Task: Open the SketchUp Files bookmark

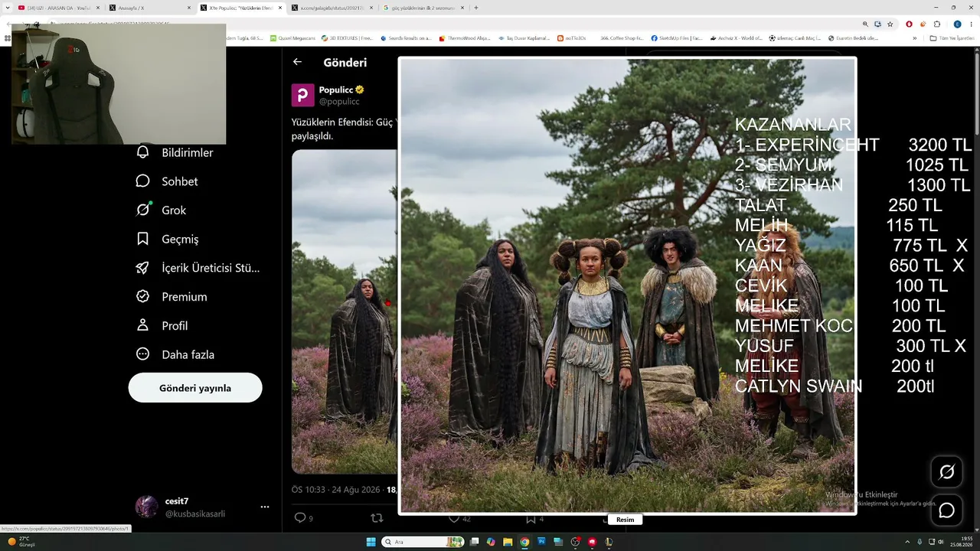Action: coord(677,37)
